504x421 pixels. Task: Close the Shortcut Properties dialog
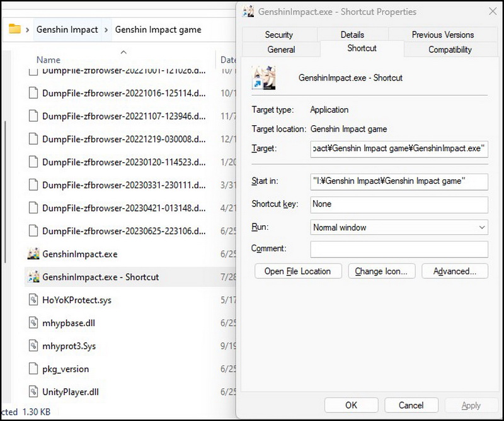(x=493, y=11)
